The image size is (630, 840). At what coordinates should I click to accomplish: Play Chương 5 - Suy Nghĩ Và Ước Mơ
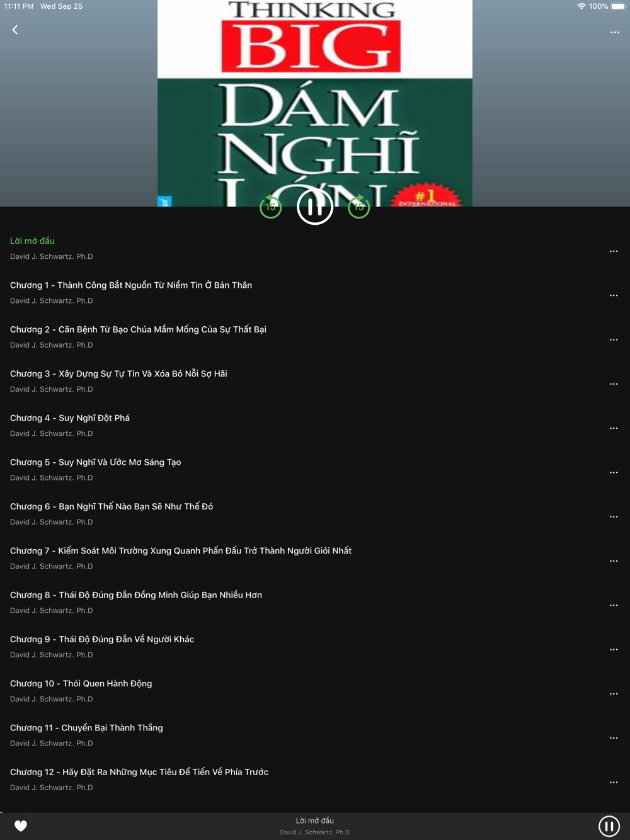point(96,462)
